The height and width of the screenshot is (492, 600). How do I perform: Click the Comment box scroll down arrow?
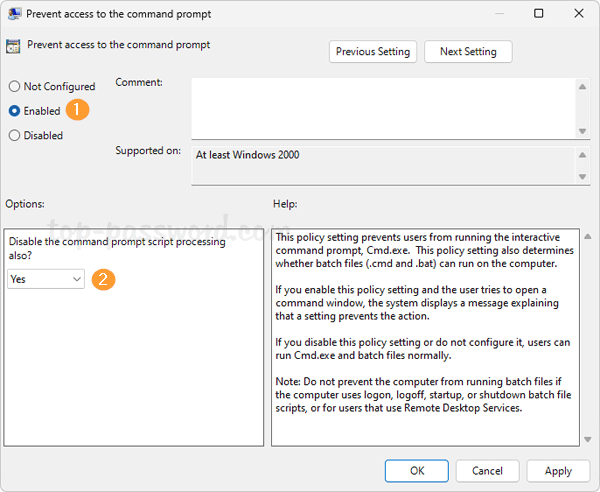coord(583,129)
